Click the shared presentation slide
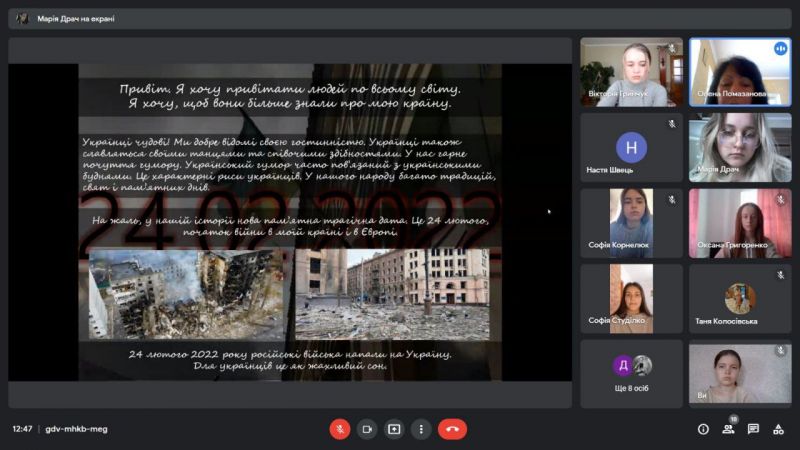800x450 pixels. point(290,222)
